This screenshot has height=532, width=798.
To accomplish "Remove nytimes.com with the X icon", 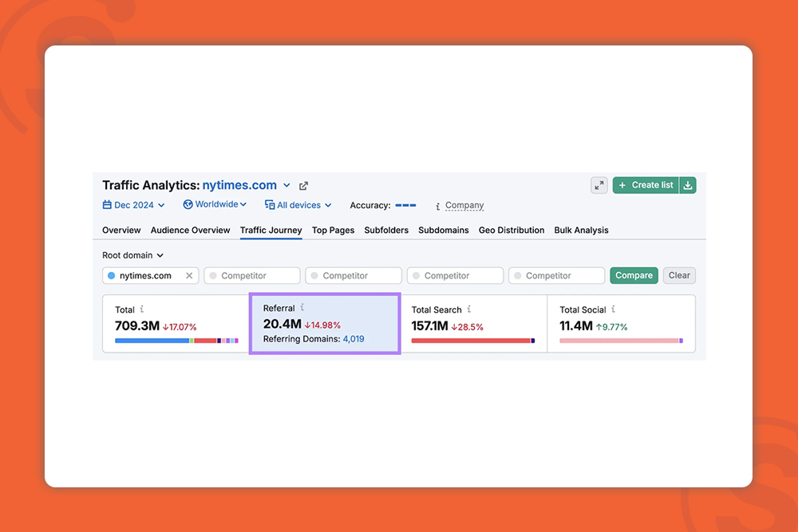I will point(189,276).
